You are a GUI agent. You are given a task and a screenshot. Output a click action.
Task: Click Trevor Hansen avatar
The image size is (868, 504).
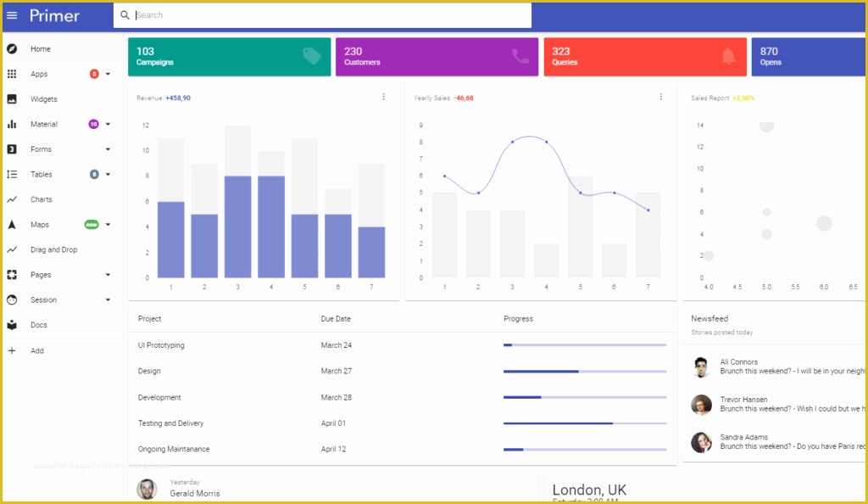pos(701,405)
